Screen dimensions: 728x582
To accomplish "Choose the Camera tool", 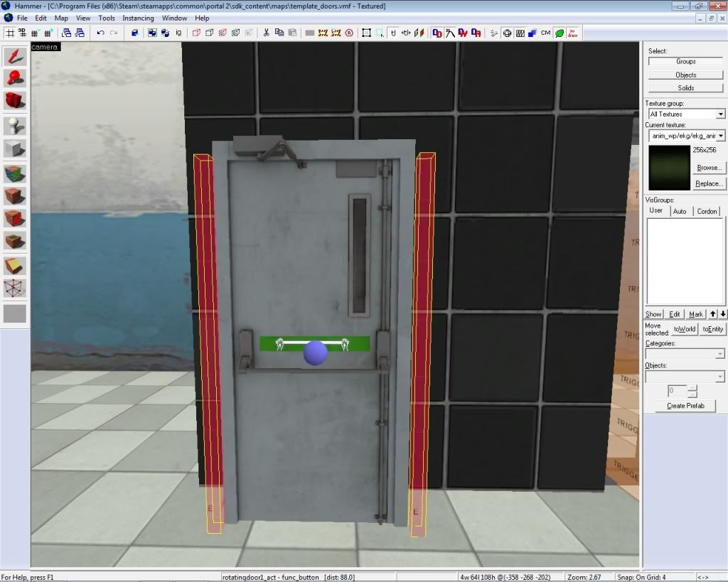I will coord(15,100).
